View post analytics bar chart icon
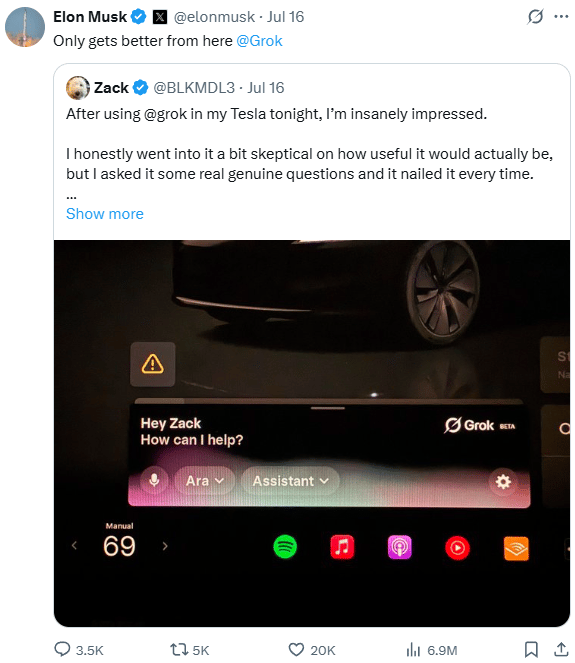 tap(413, 650)
